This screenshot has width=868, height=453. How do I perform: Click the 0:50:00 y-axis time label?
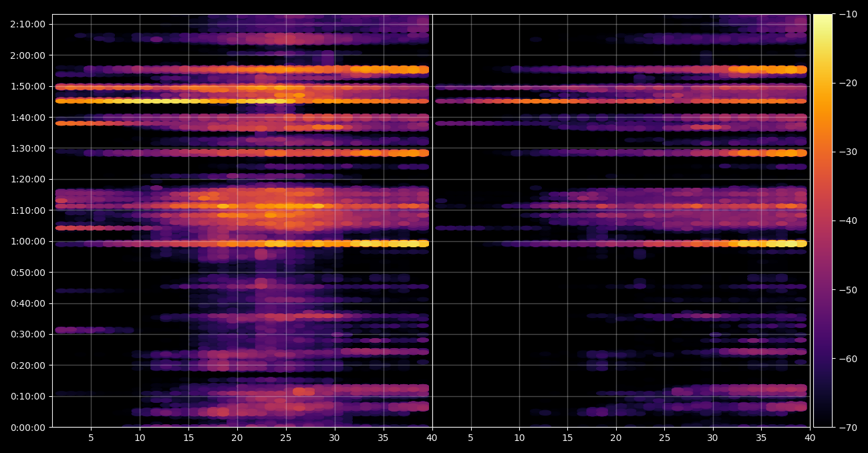[29, 273]
